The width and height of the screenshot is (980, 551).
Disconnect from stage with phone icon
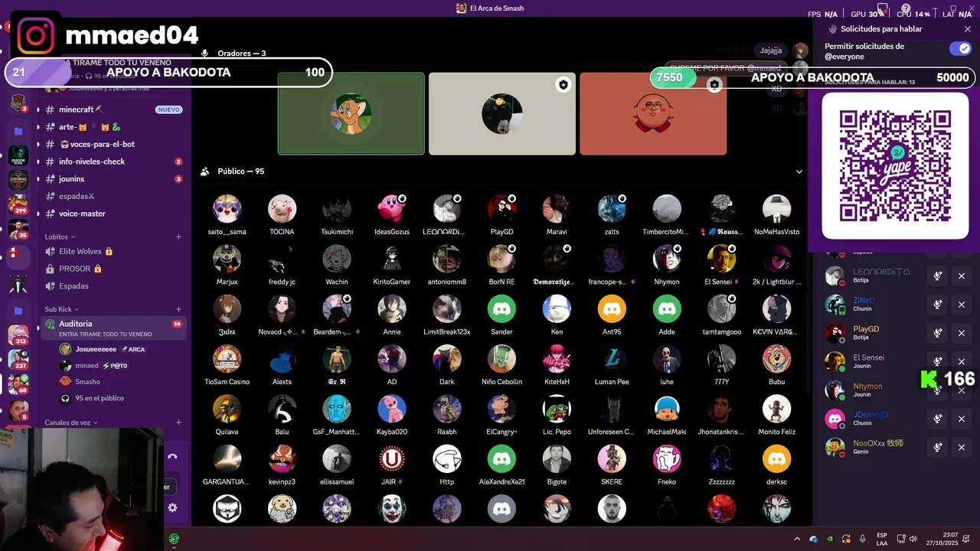pyautogui.click(x=172, y=456)
